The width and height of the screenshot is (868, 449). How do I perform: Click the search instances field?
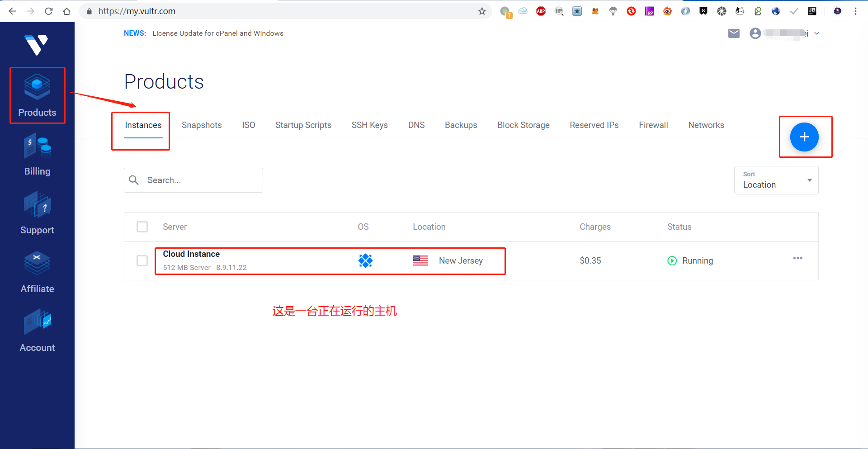coord(193,180)
